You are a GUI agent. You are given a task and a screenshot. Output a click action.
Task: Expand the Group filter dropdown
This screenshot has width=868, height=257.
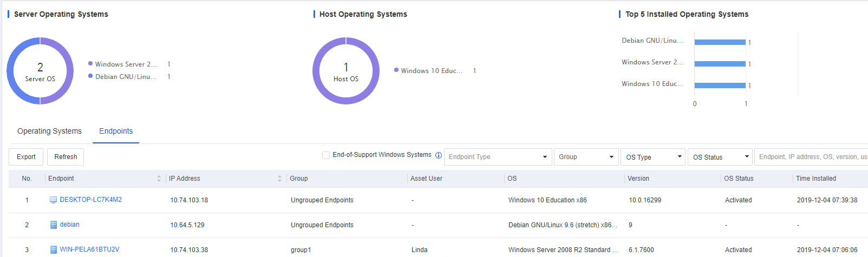click(586, 157)
